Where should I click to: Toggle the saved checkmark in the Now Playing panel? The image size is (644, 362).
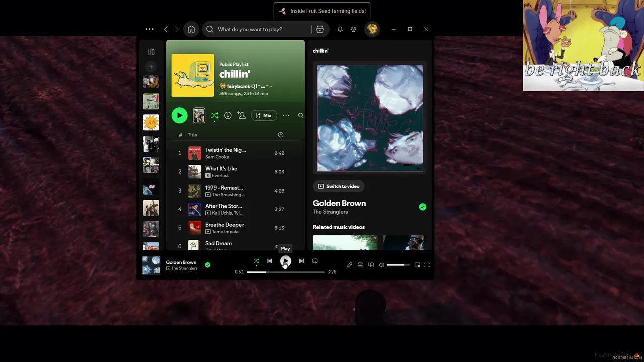pos(423,207)
